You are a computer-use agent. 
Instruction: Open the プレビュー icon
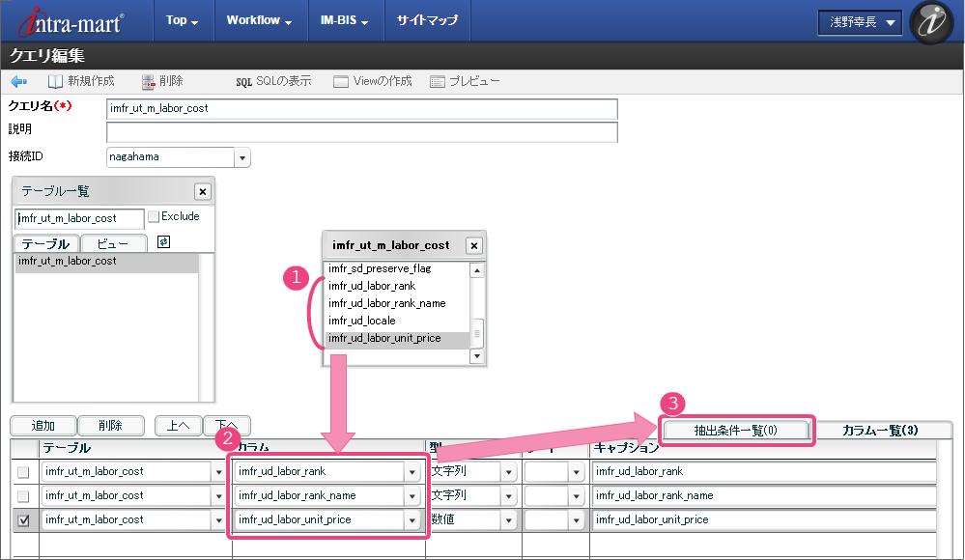tap(438, 81)
